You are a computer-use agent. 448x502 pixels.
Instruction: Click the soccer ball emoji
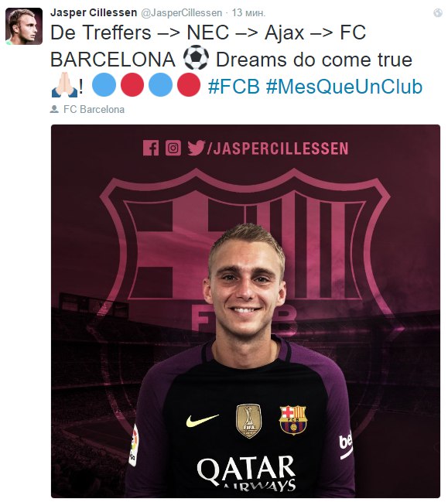[x=196, y=58]
